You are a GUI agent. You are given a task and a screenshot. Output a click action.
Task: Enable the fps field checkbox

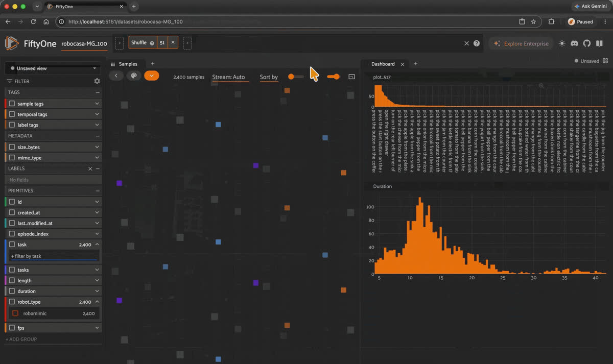12,328
